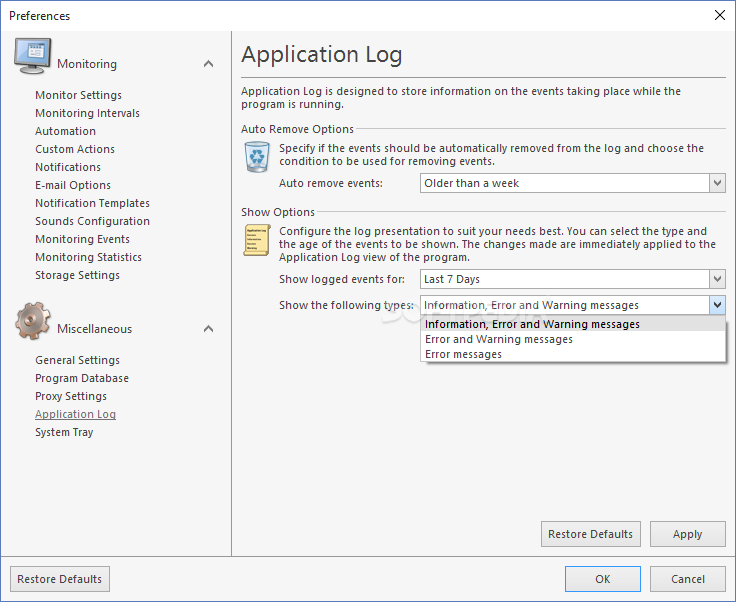Select the Application Log link
Image resolution: width=736 pixels, height=602 pixels.
pos(76,414)
